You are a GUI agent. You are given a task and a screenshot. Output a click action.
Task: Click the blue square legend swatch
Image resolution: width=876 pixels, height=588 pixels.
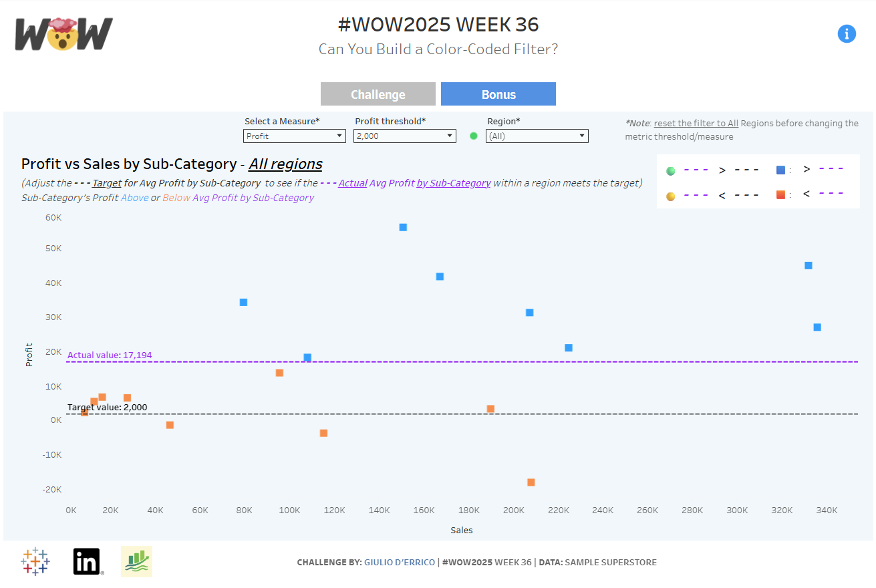pos(780,170)
